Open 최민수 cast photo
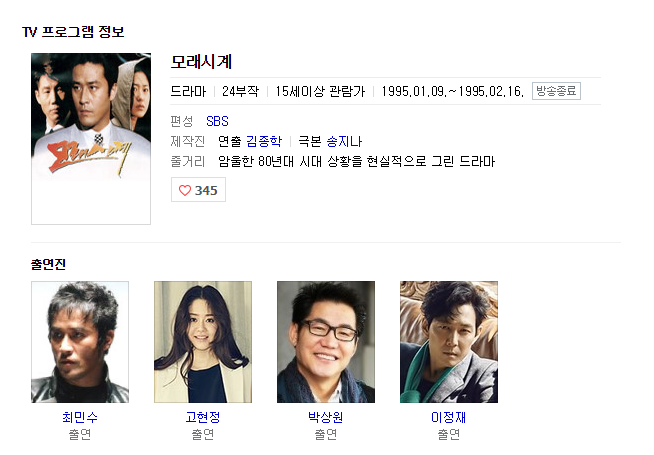Image resolution: width=654 pixels, height=455 pixels. pyautogui.click(x=80, y=342)
